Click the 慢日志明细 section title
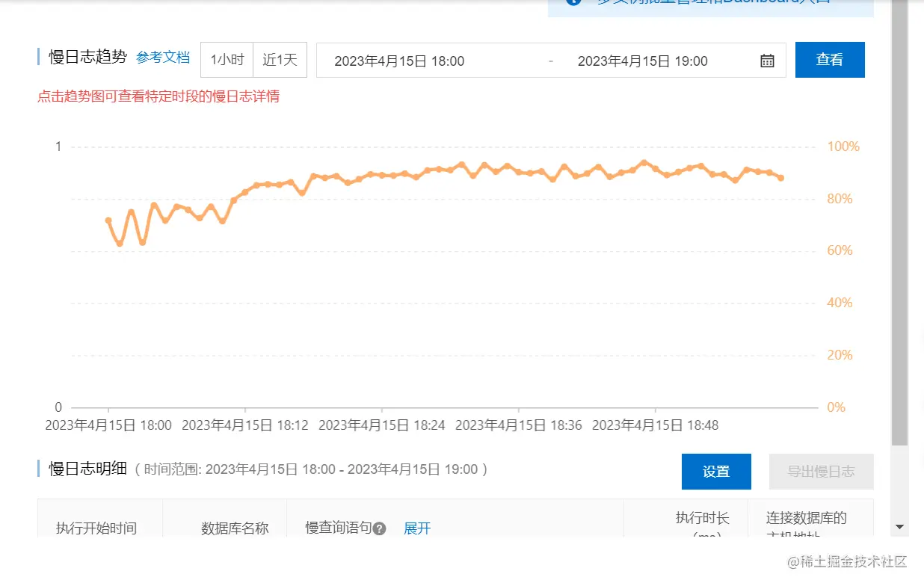Image resolution: width=924 pixels, height=586 pixels. click(88, 469)
